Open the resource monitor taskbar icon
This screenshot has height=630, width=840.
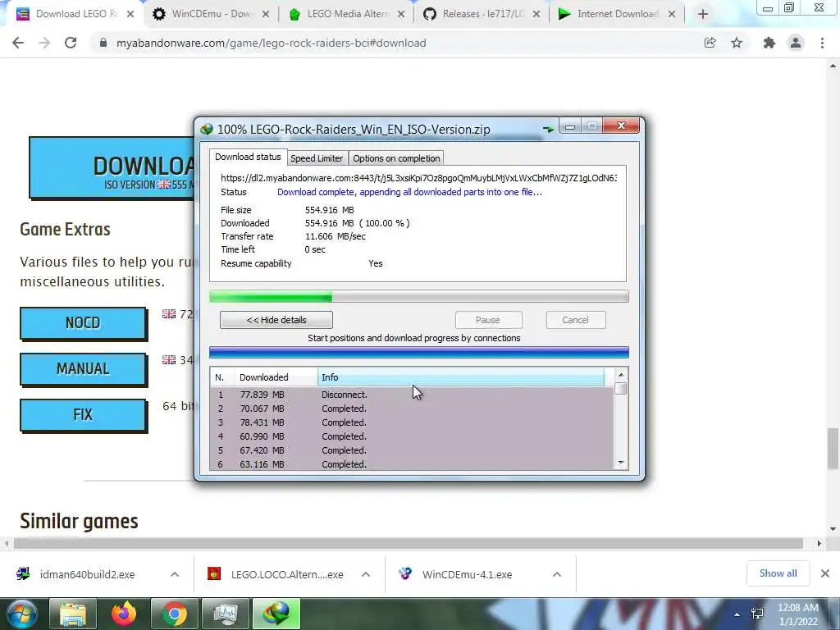[226, 614]
